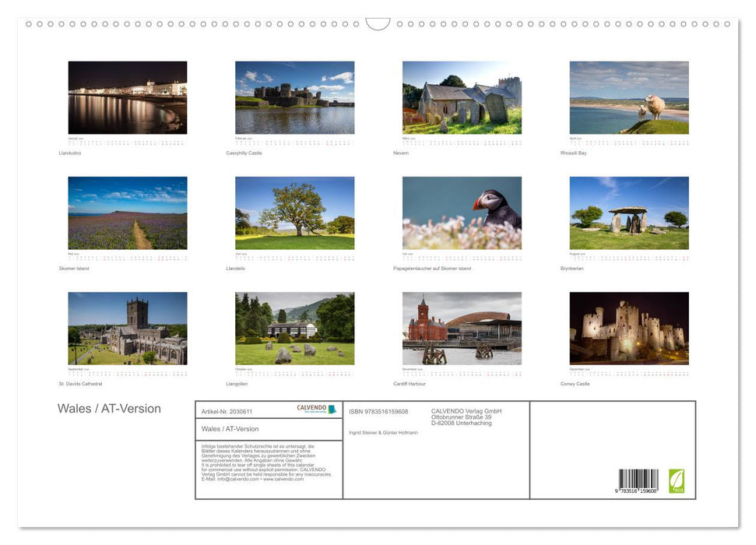
Task: Open the Caerphilly Castle February thumbnail
Action: [x=295, y=97]
